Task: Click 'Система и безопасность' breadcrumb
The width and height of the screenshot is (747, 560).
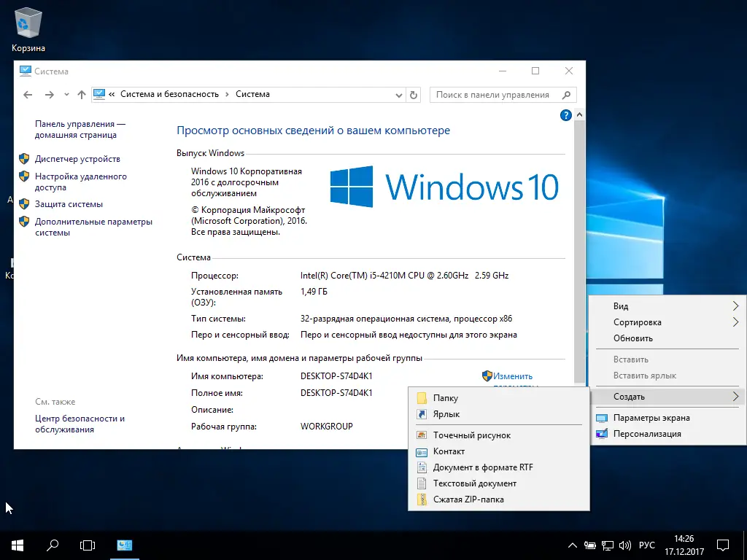Action: [169, 94]
